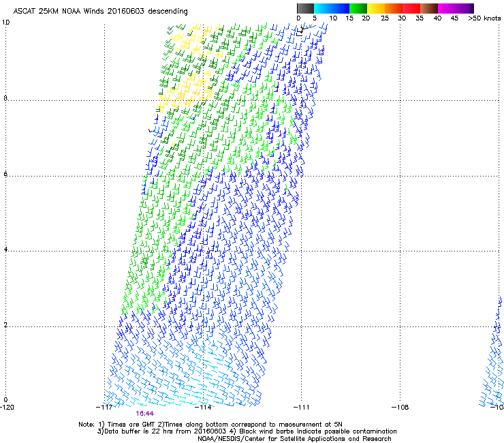504x443 pixels.
Task: Click the '6' latitude axis label
Action: [5, 174]
